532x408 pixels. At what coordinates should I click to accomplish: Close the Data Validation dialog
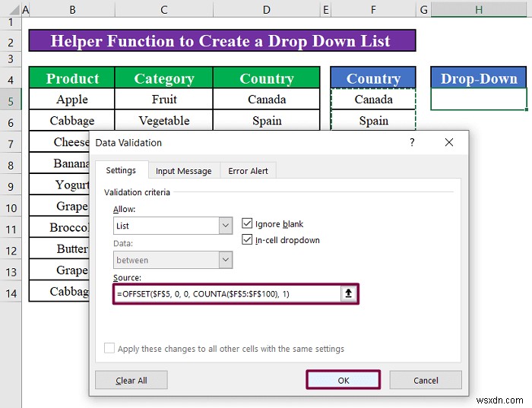449,142
